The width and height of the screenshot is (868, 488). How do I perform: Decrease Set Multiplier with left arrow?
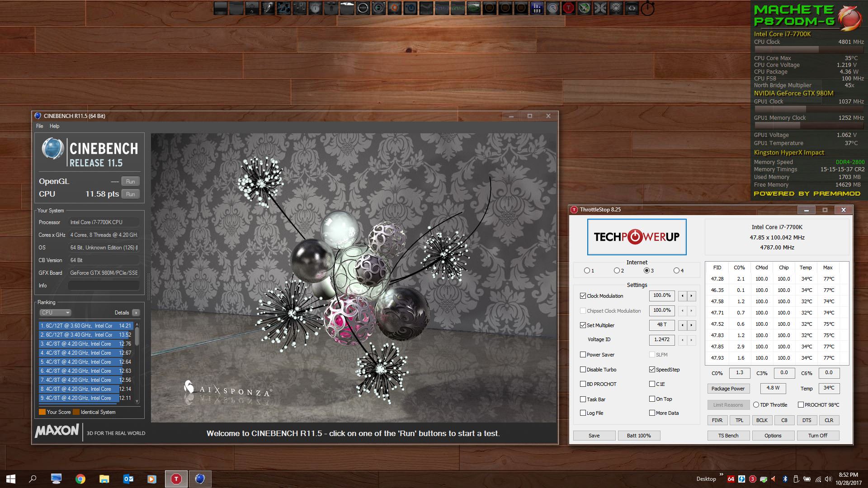[x=682, y=325]
